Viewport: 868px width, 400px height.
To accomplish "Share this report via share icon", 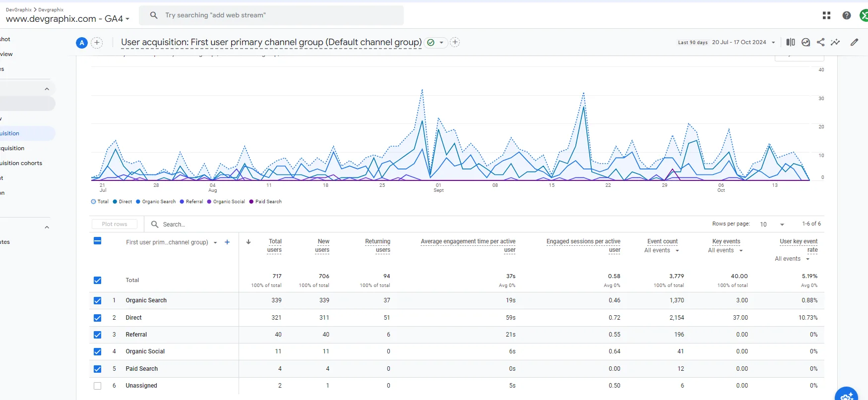I will (x=821, y=43).
